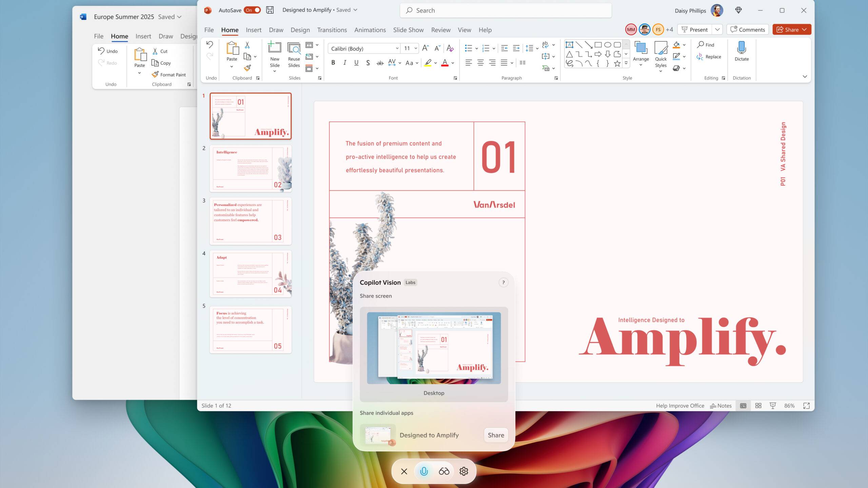Open the Transitions ribbon tab

(x=332, y=30)
